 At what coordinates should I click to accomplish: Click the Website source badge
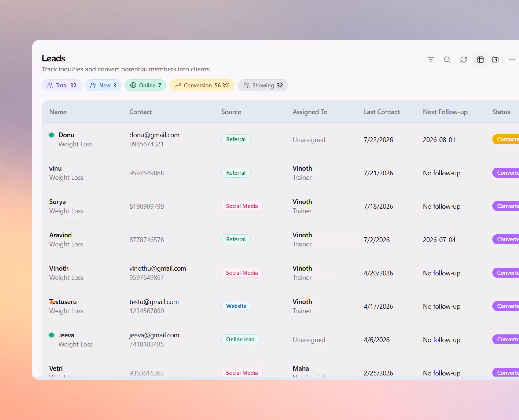tap(236, 306)
